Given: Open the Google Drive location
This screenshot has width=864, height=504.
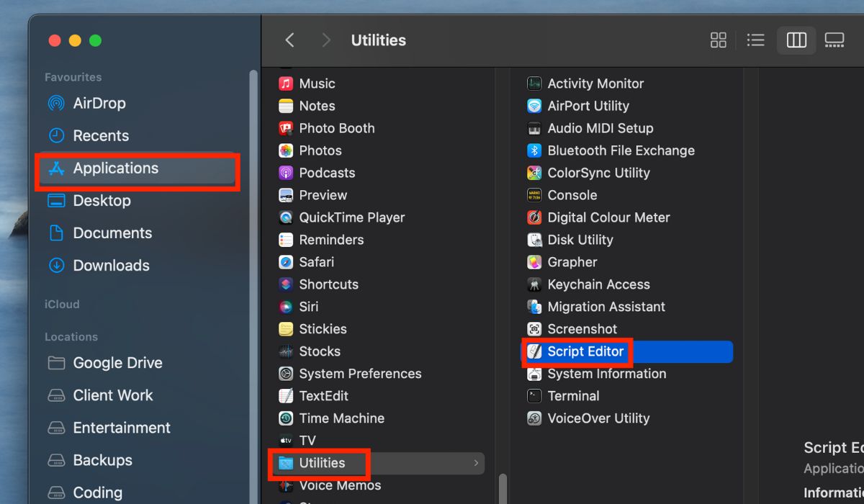Looking at the screenshot, I should click(x=104, y=363).
